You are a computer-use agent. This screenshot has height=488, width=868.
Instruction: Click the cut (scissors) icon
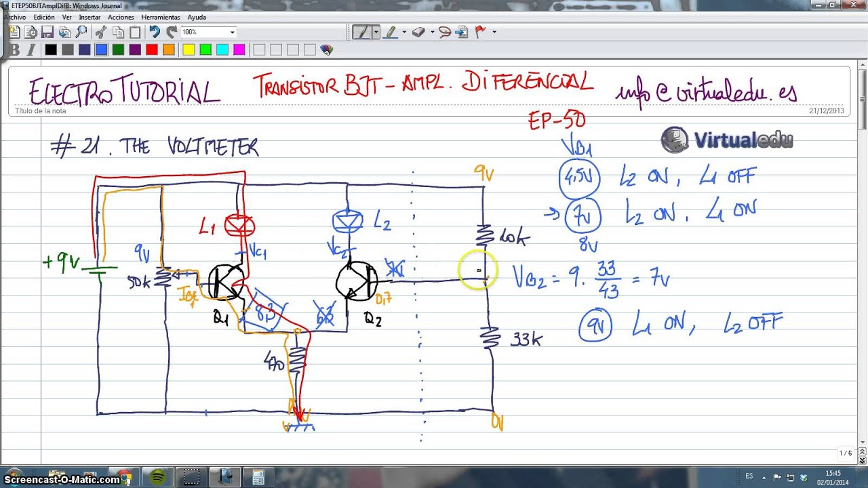pos(101,32)
